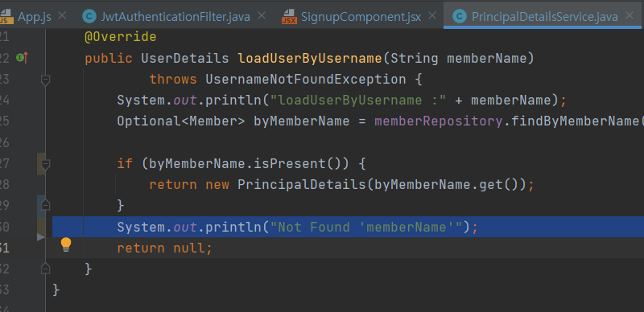Click UsernameNotFoundException in throws clause
Screen dimensions: 644x312
click(306, 80)
